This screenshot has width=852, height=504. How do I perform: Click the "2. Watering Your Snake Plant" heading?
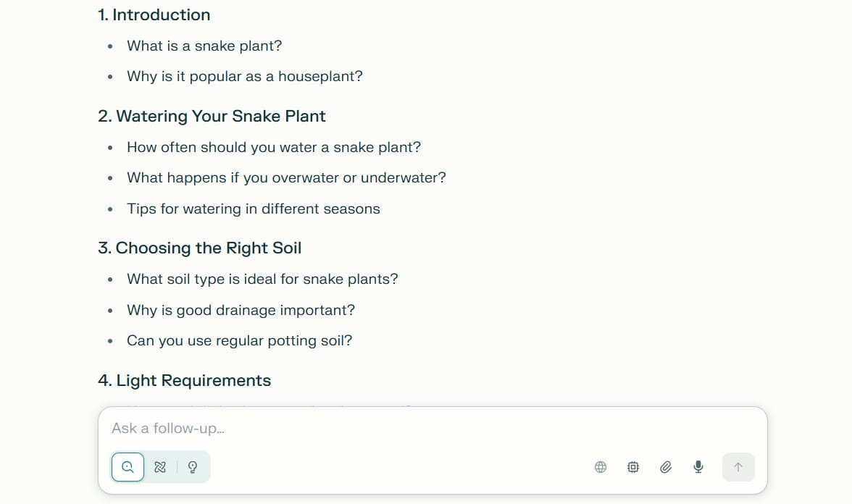(212, 116)
